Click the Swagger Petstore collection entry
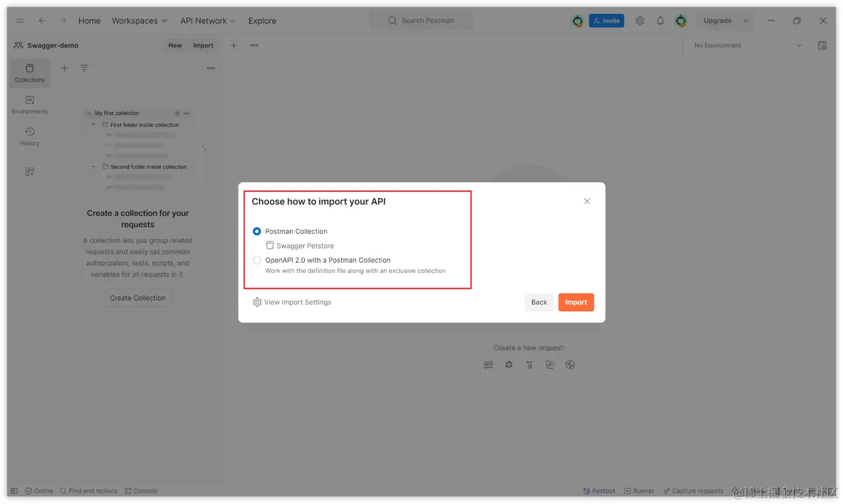843x504 pixels. [300, 245]
